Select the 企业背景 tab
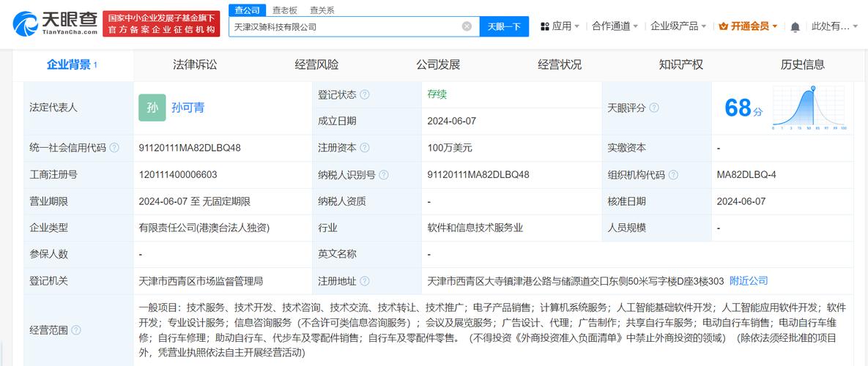 (73, 64)
